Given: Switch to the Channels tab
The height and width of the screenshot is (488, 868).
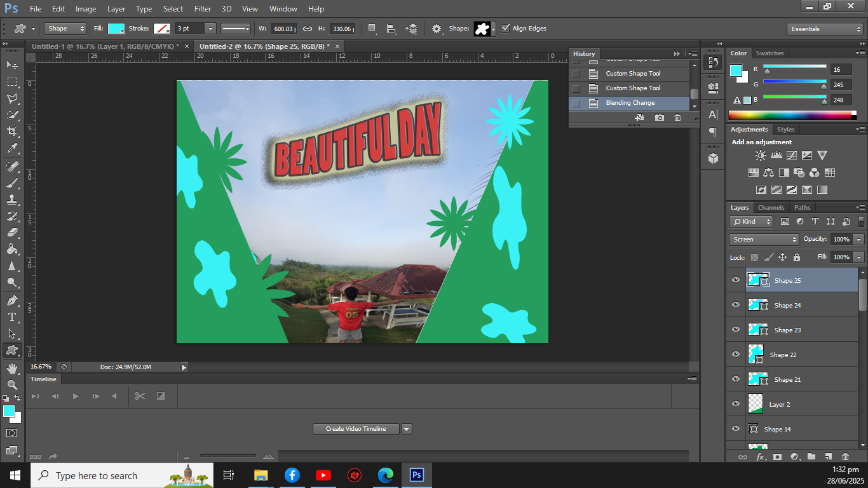Looking at the screenshot, I should point(771,208).
